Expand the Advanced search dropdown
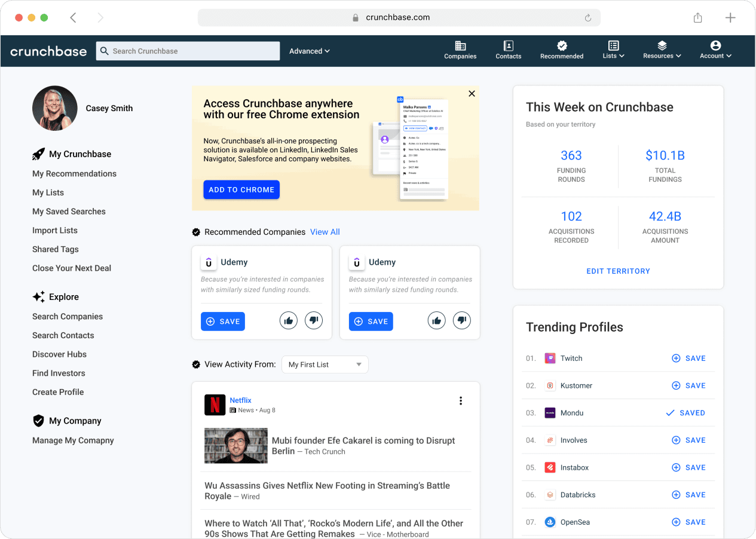The height and width of the screenshot is (539, 756). pos(310,51)
